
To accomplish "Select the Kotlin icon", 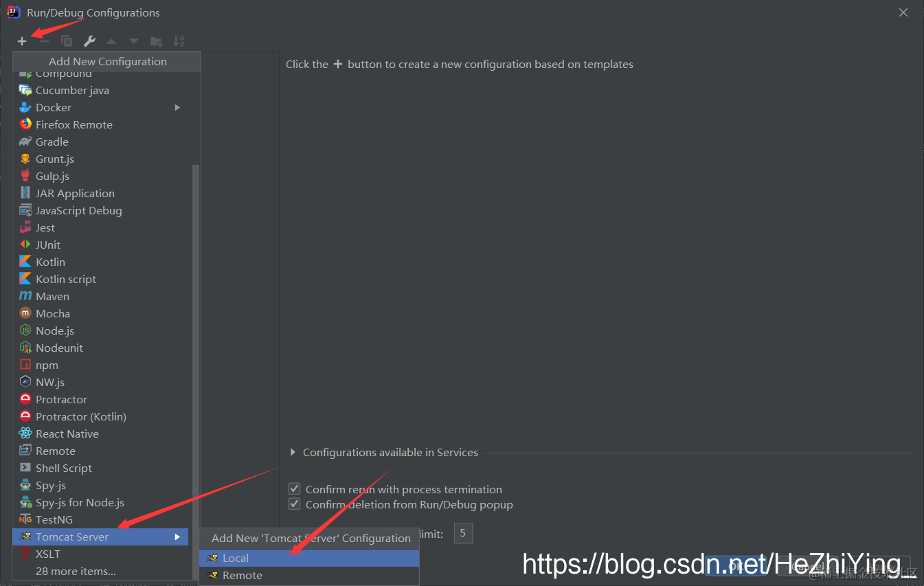I will pyautogui.click(x=25, y=262).
